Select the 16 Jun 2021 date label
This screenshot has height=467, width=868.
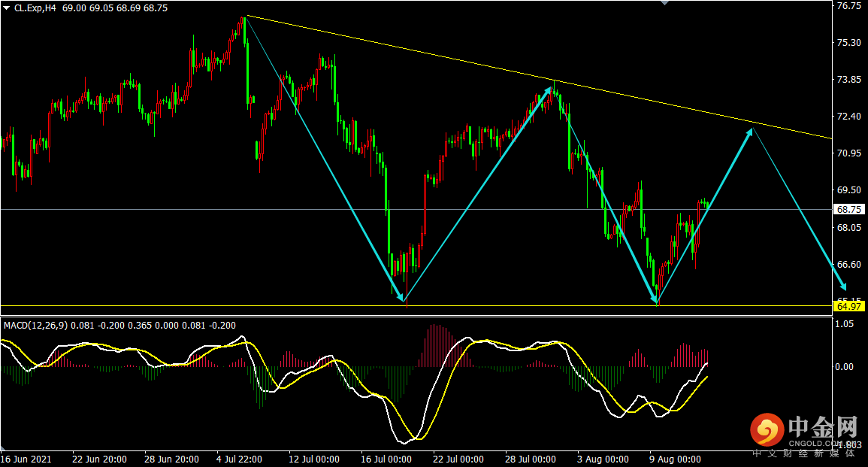coord(26,459)
